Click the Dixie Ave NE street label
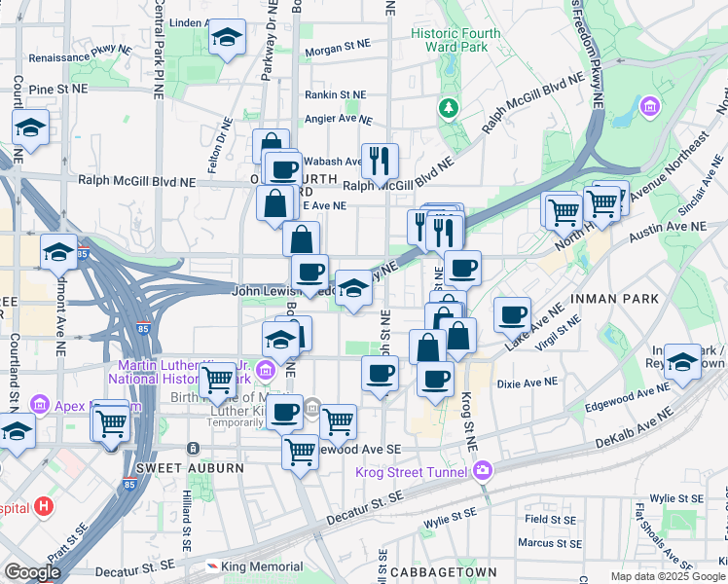This screenshot has width=728, height=584. coord(528,383)
